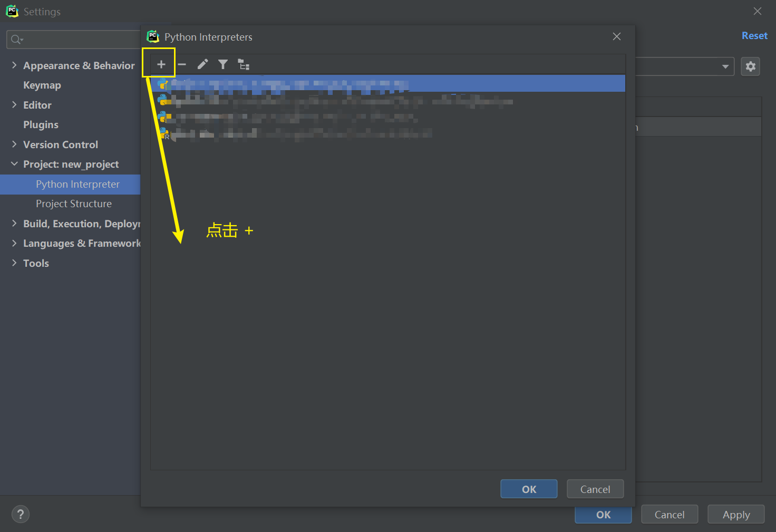Click the minus icon to remove interpreter

click(x=182, y=64)
